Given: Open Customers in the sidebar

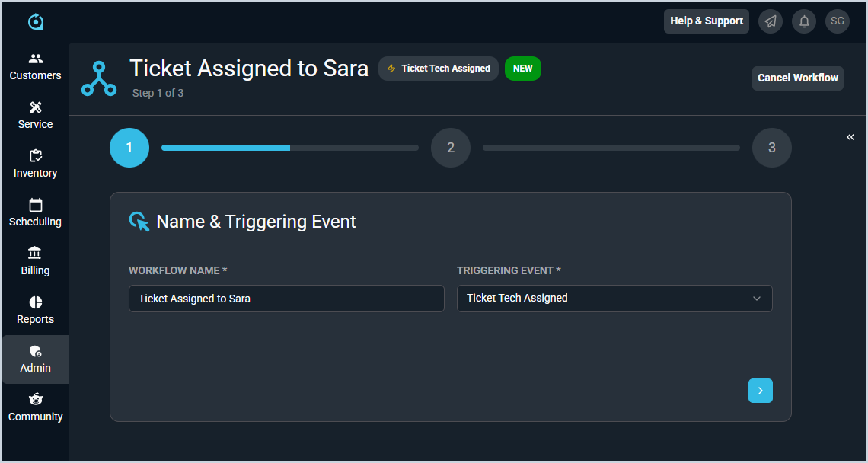Looking at the screenshot, I should coord(35,66).
